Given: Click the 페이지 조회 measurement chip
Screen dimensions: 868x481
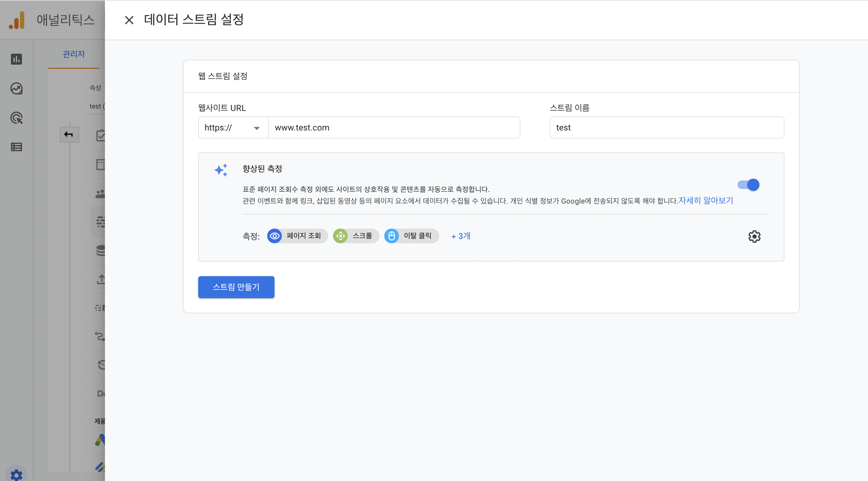Looking at the screenshot, I should (297, 236).
